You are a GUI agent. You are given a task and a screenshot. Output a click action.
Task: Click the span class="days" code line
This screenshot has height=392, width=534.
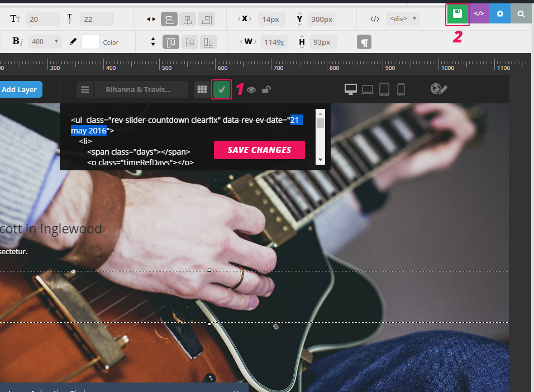[139, 151]
